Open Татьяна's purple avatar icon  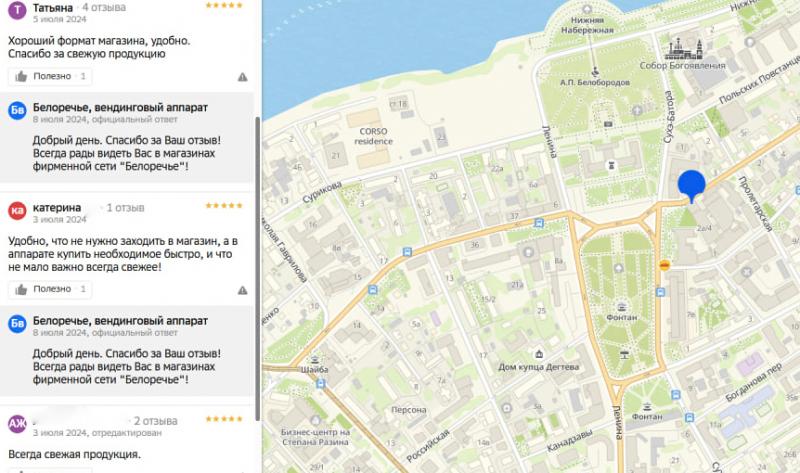coord(17,9)
